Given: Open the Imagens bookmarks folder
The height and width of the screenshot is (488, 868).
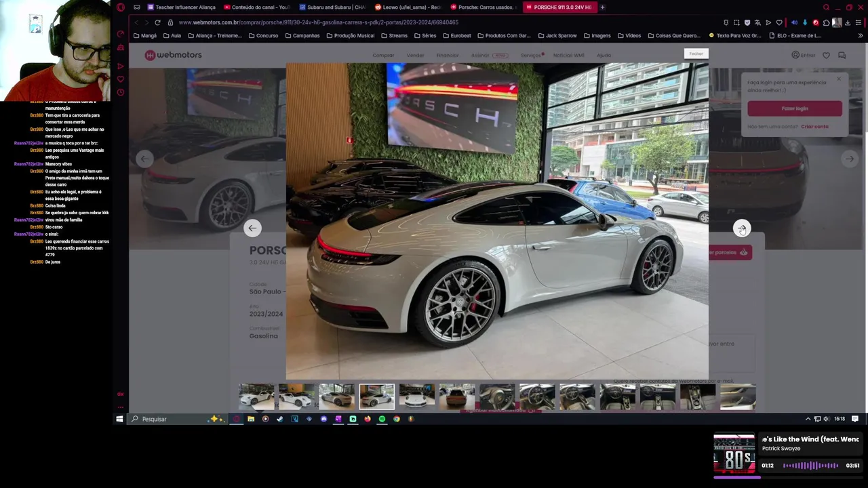Looking at the screenshot, I should tap(597, 35).
